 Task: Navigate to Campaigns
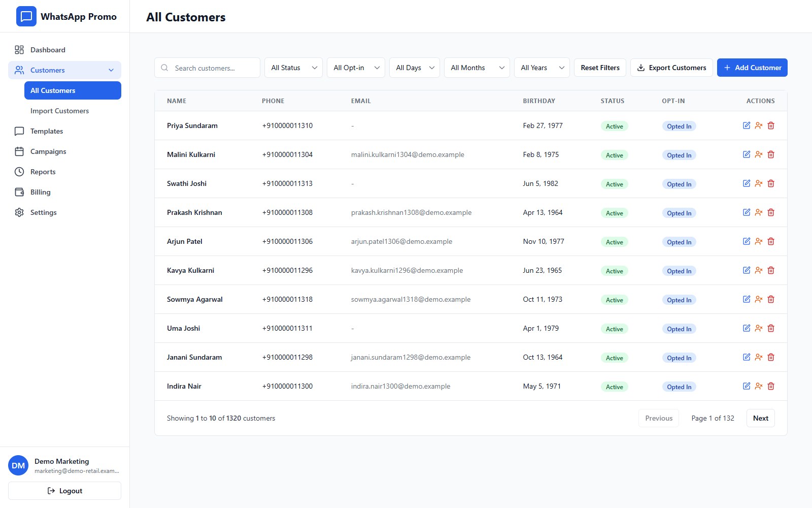(x=64, y=151)
